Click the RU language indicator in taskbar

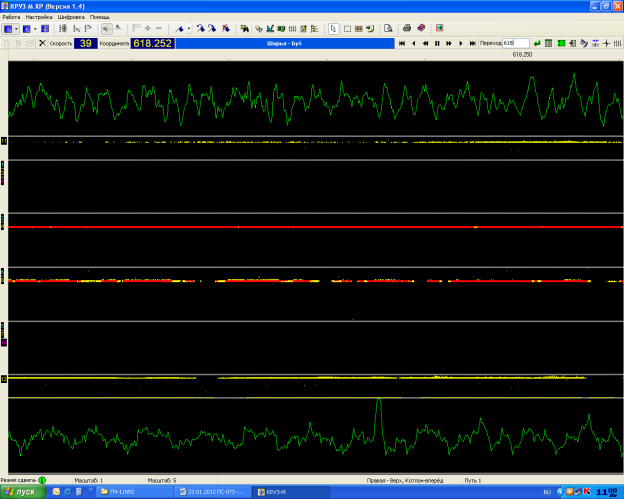coord(546,492)
